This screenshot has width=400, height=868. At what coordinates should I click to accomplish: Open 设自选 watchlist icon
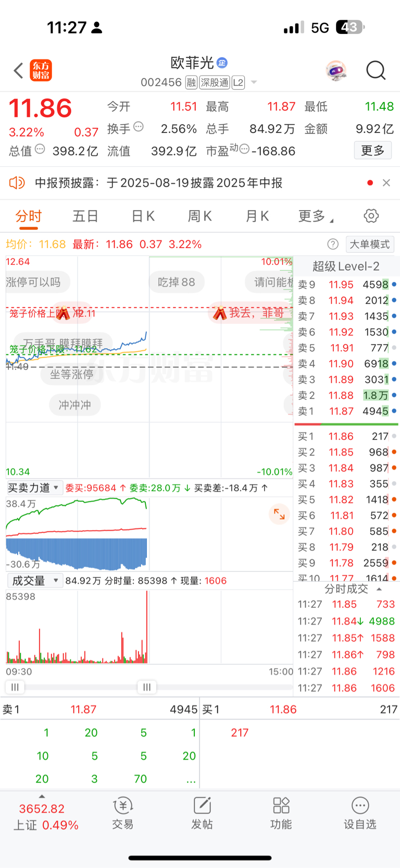point(360,813)
